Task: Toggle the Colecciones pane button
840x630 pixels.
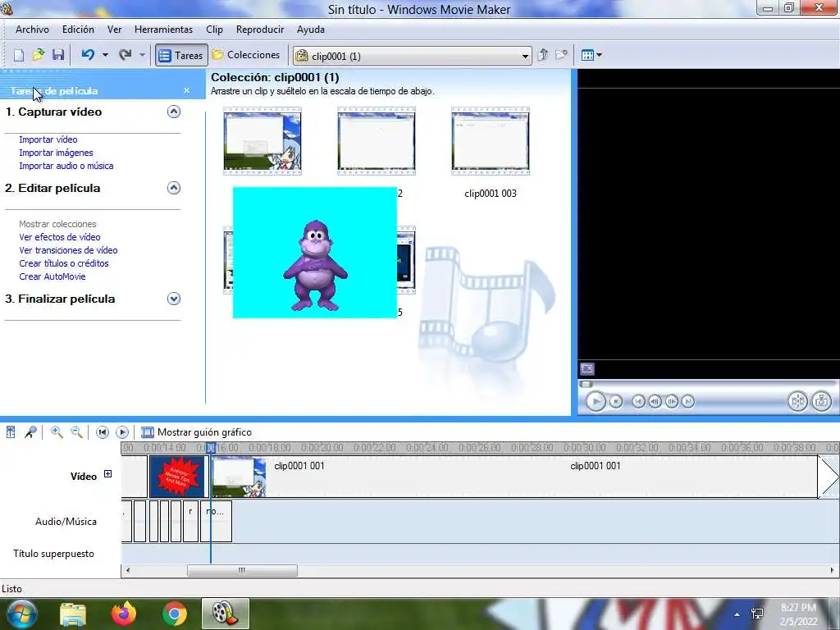Action: (246, 55)
